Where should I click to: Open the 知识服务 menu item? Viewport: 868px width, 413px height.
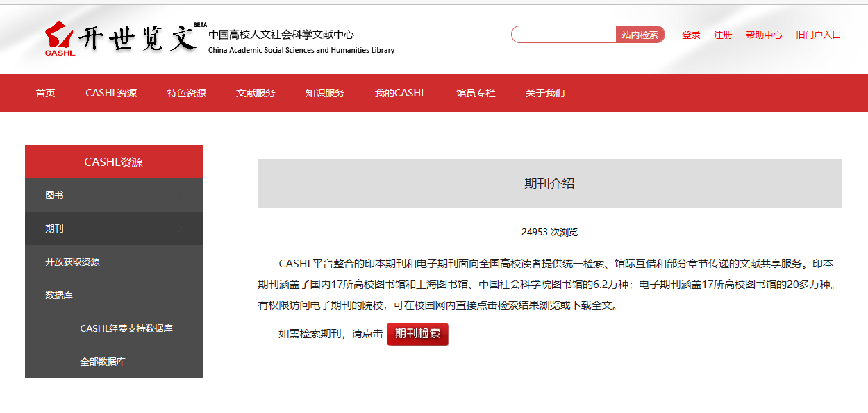[325, 93]
